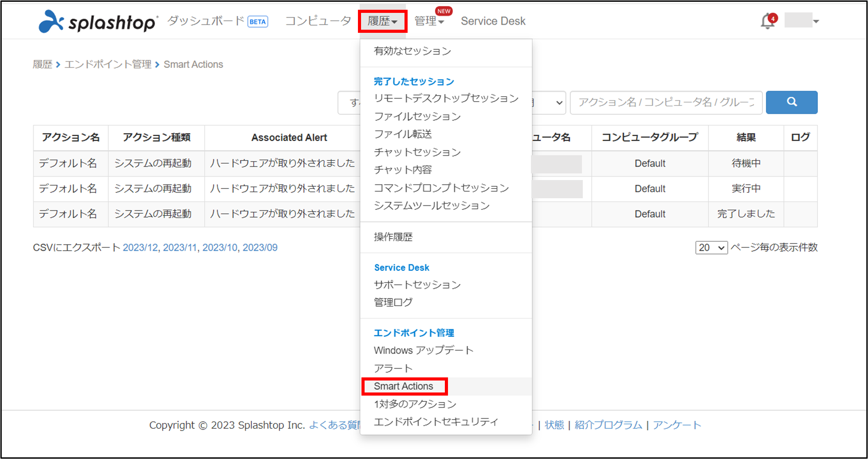The height and width of the screenshot is (459, 868).
Task: Select リモートデスクトップセッション menu entry
Action: pyautogui.click(x=446, y=98)
